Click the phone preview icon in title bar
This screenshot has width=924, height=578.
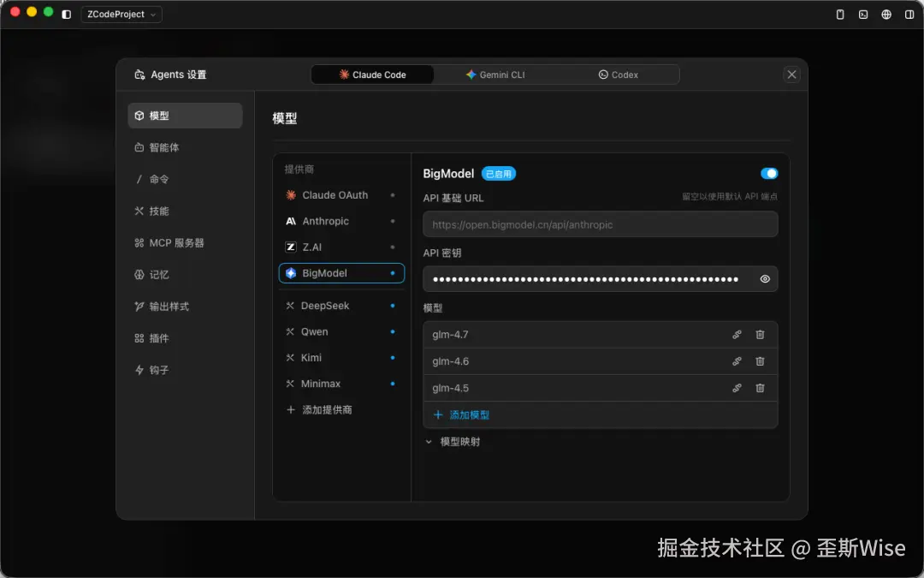tap(840, 15)
